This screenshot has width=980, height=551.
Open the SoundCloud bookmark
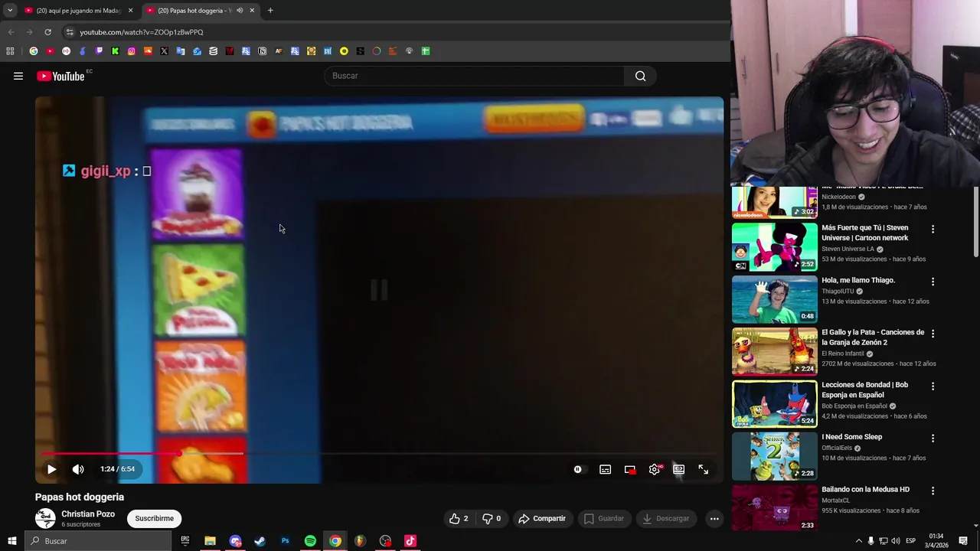tap(148, 51)
